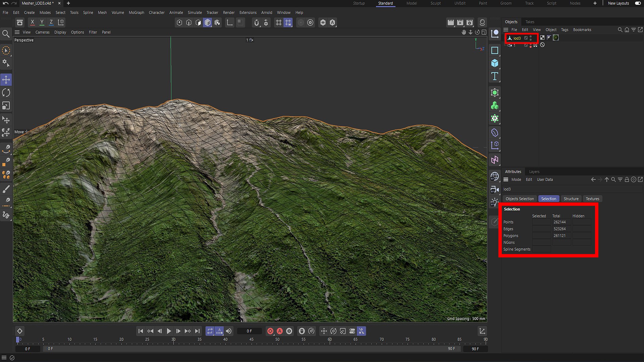Screen dimensions: 644x362
Task: Toggle the Autokeying A button
Action: tap(280, 331)
